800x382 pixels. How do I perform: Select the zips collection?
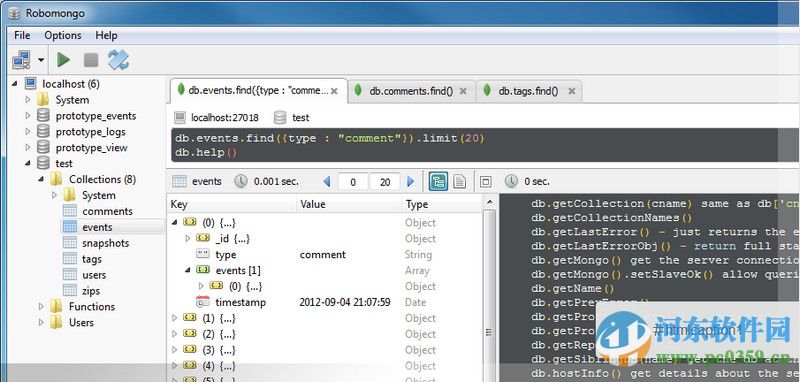pos(91,291)
